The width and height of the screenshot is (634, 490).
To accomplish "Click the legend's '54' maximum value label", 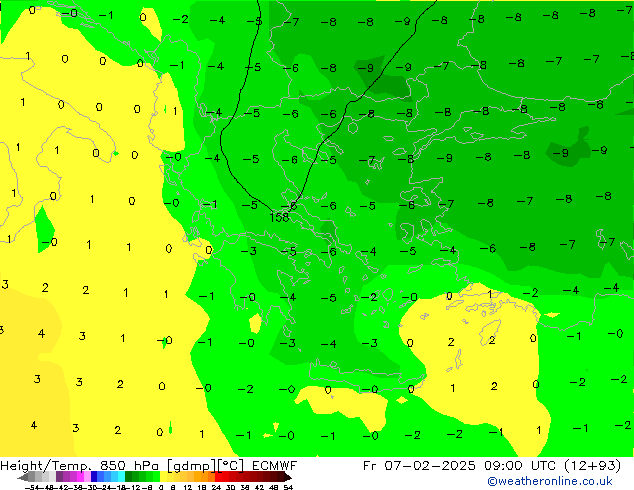I will (x=288, y=488).
